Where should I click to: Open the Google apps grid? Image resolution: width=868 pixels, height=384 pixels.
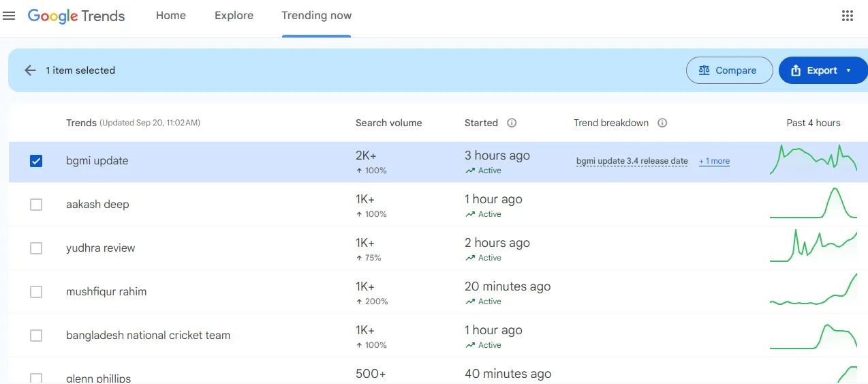848,16
